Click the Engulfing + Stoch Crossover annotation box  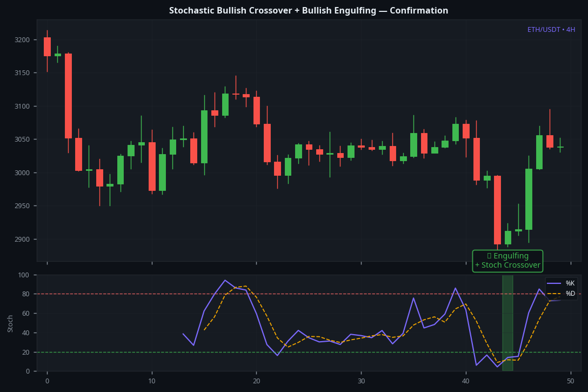pos(507,261)
